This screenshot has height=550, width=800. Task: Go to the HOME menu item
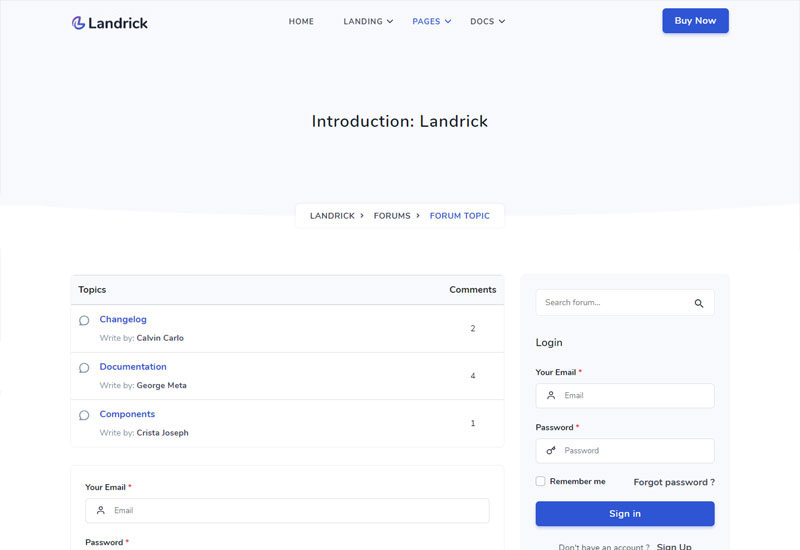pos(301,21)
